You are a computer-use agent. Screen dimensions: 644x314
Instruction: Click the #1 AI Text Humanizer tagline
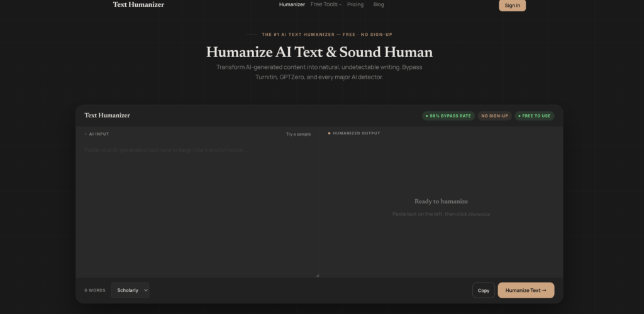point(327,35)
